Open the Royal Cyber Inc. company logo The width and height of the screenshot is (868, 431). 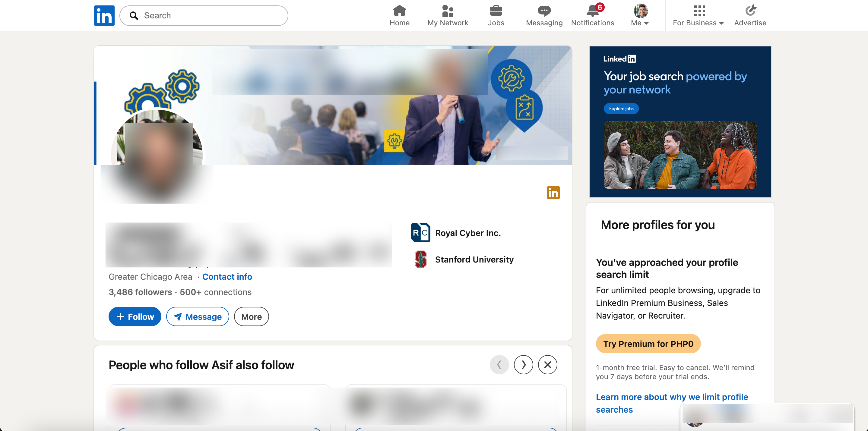tap(420, 233)
